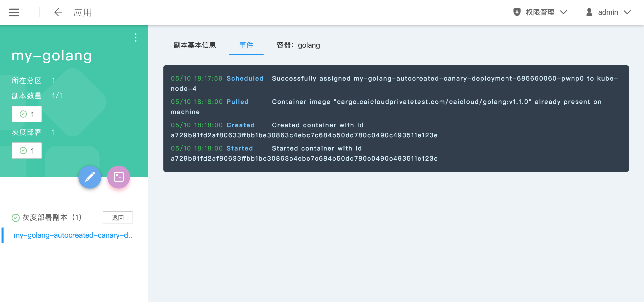Click green check icon beside 灰度部署副本
The image size is (644, 302).
click(16, 218)
